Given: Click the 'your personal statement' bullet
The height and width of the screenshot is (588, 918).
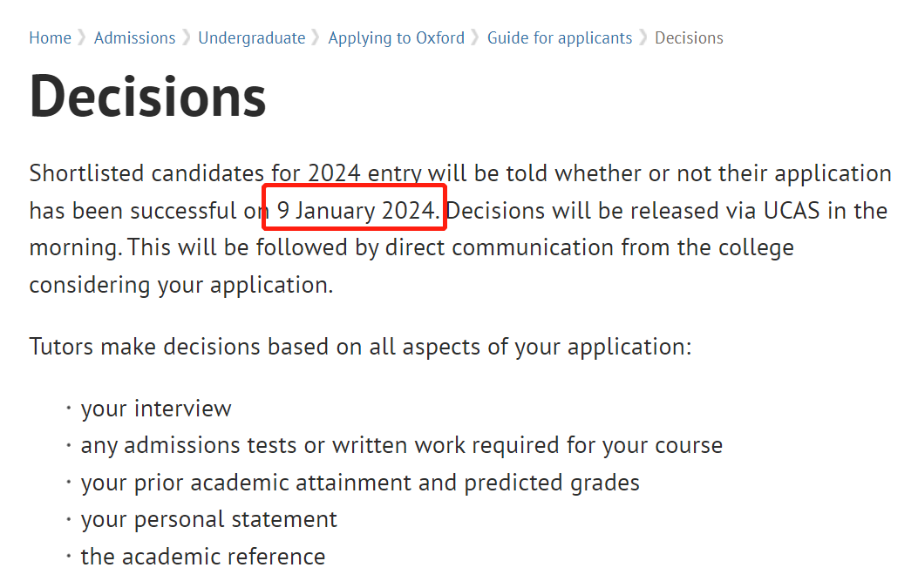Looking at the screenshot, I should tap(209, 519).
